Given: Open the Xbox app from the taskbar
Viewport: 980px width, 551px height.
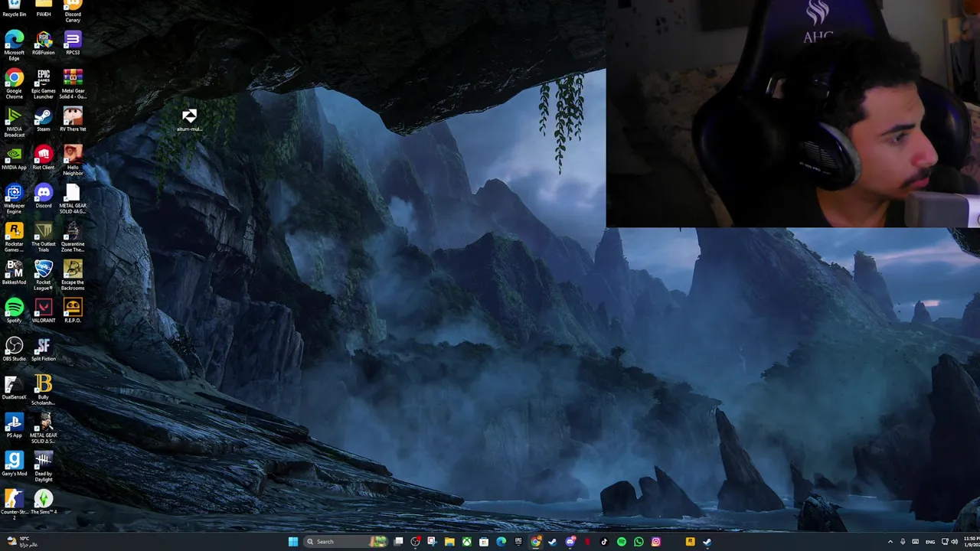Looking at the screenshot, I should tap(466, 542).
